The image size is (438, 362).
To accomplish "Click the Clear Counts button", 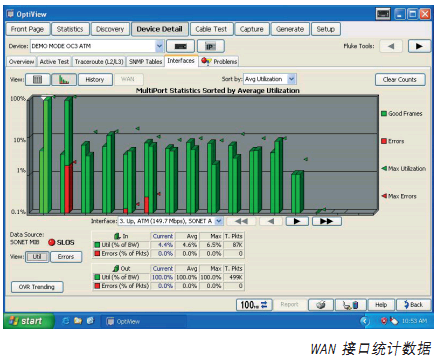I will click(x=400, y=80).
